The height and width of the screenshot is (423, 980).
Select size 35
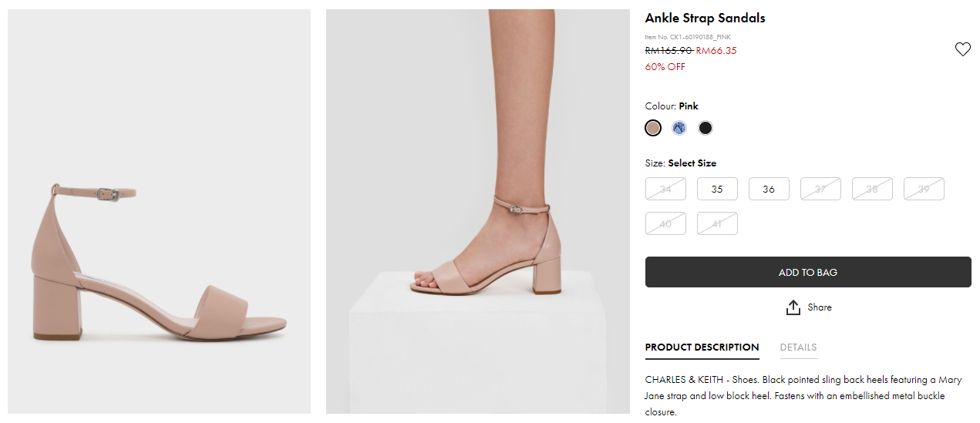click(717, 189)
